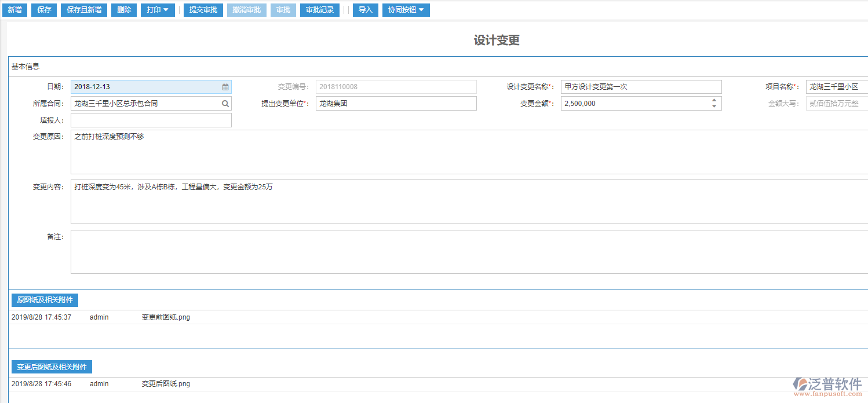Click inside the 填报人 input field

pos(151,120)
